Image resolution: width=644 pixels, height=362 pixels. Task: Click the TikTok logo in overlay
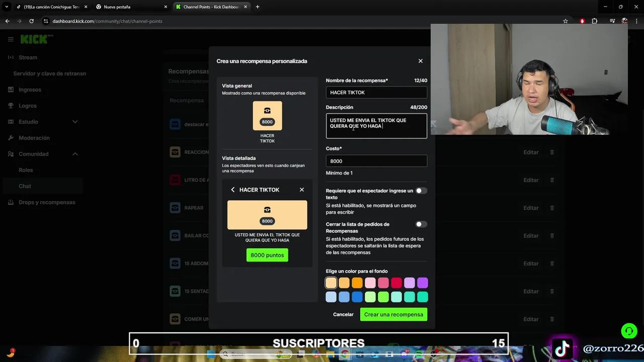[562, 348]
